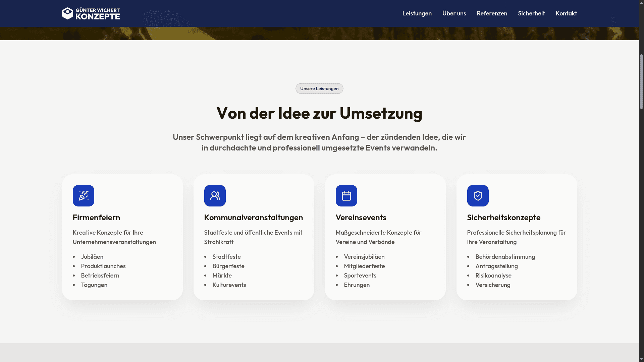The width and height of the screenshot is (644, 362).
Task: Click the Günter Wichert Konzepte logo icon
Action: coord(67,13)
